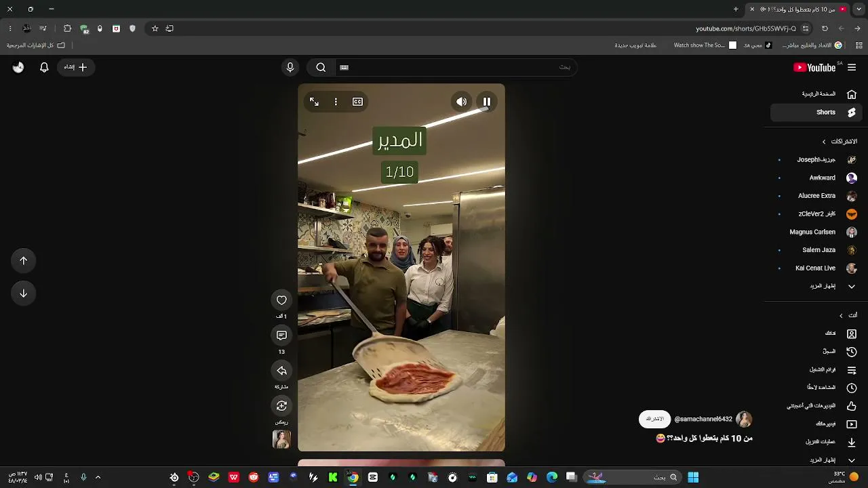The image size is (868, 488).
Task: Remix this Short
Action: (281, 406)
